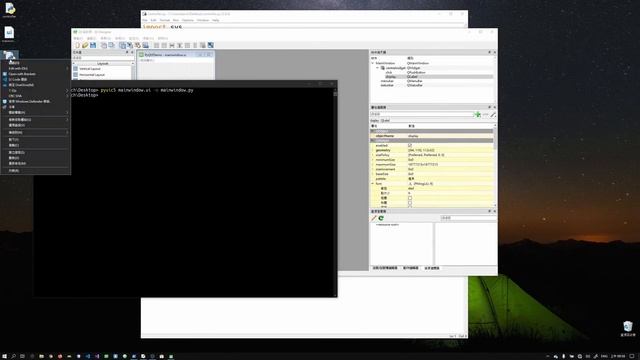Viewport: 640px width, 360px height.
Task: Click the Horizontal Layout widget icon
Action: (76, 75)
